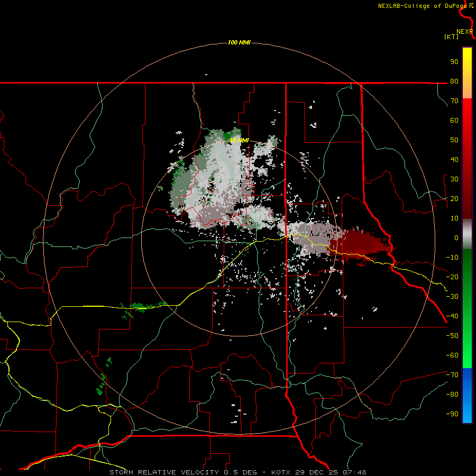Click the NEXLAB-College of DuPage credit text
Screen dimensions: 476x476
(x=422, y=6)
